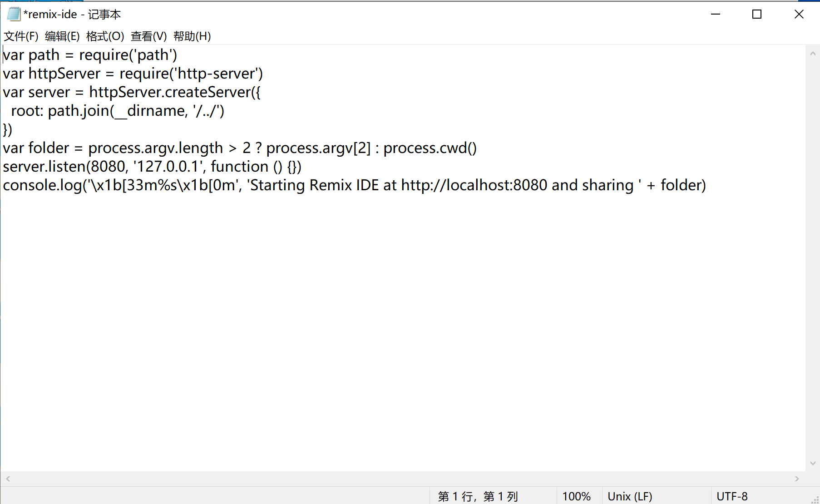
Task: Open the 编辑(E) menu
Action: pos(62,36)
